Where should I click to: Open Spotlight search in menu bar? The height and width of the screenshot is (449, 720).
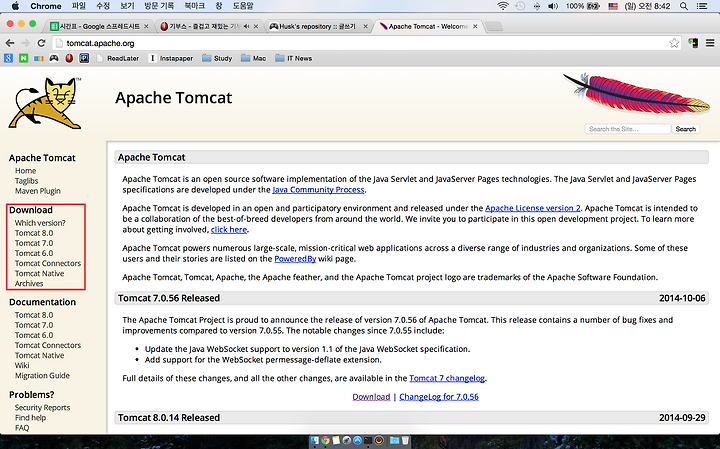pyautogui.click(x=684, y=6)
